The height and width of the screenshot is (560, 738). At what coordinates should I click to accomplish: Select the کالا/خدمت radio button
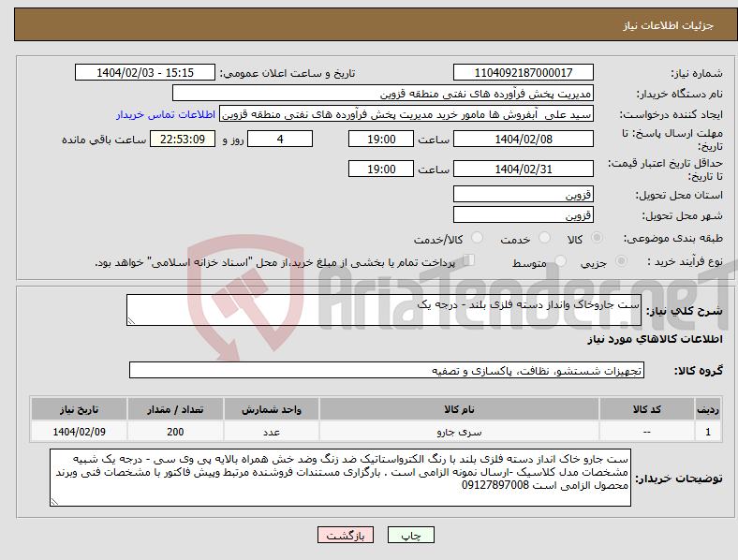478,238
